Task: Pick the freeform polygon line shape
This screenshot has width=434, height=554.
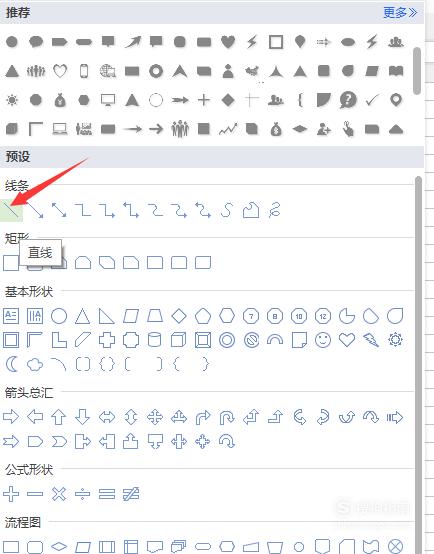Action: click(x=251, y=210)
